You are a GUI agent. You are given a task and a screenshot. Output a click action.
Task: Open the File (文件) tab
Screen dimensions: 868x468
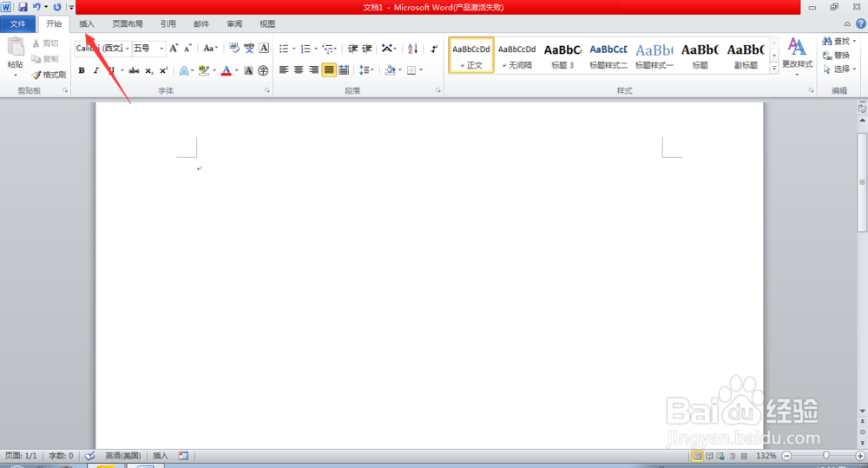pyautogui.click(x=17, y=23)
